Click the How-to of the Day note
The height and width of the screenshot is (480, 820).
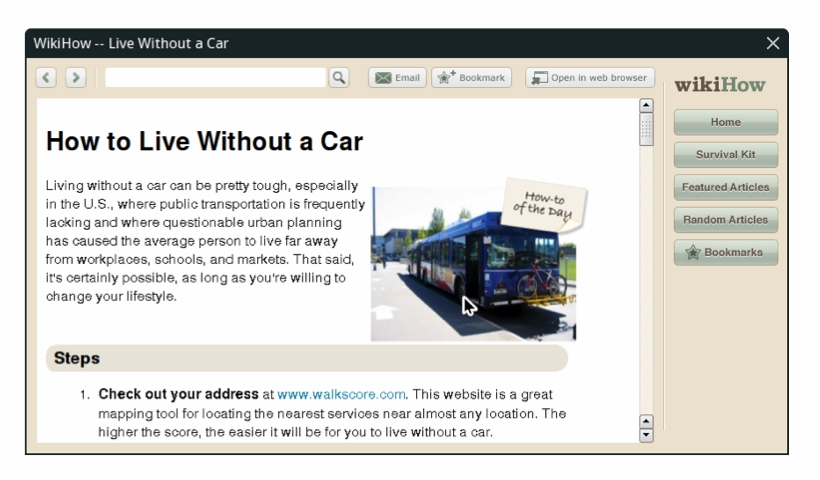tap(544, 204)
